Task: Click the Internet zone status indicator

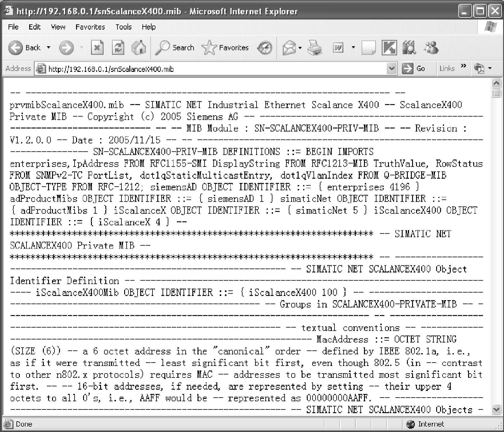Action: tap(425, 424)
